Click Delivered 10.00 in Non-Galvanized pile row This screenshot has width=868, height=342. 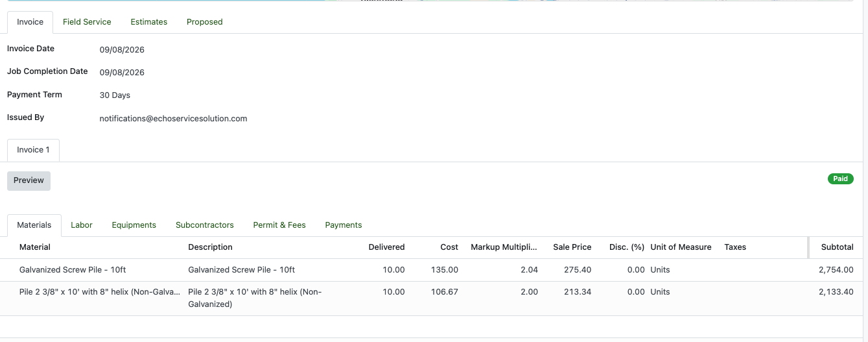[393, 292]
